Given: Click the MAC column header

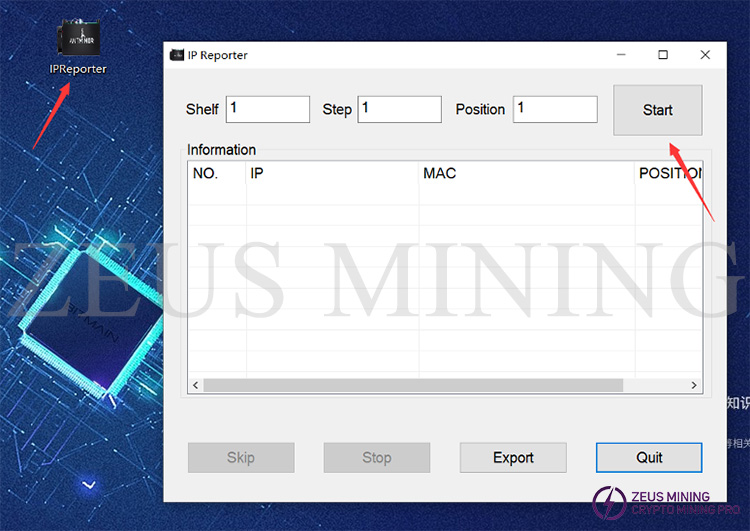Looking at the screenshot, I should 526,174.
